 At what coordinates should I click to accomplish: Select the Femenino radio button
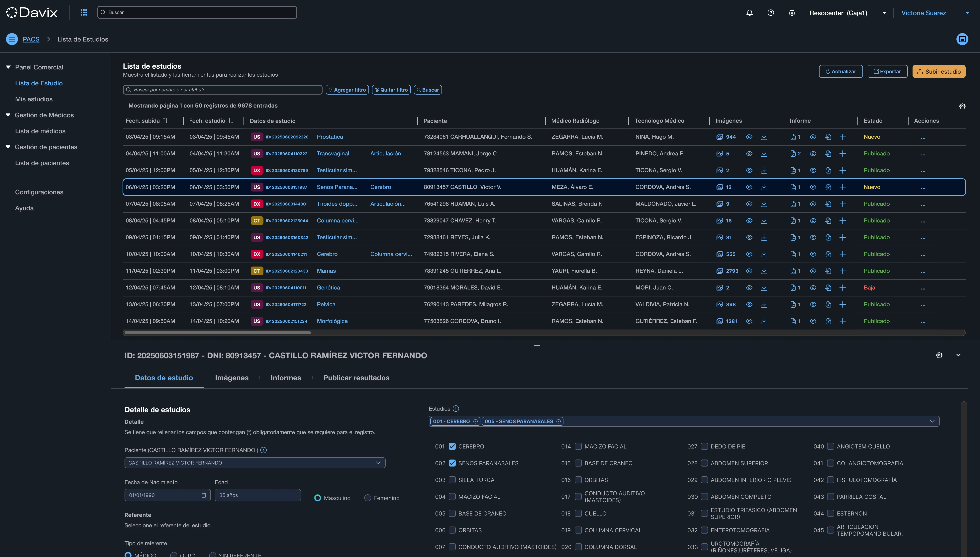click(368, 498)
